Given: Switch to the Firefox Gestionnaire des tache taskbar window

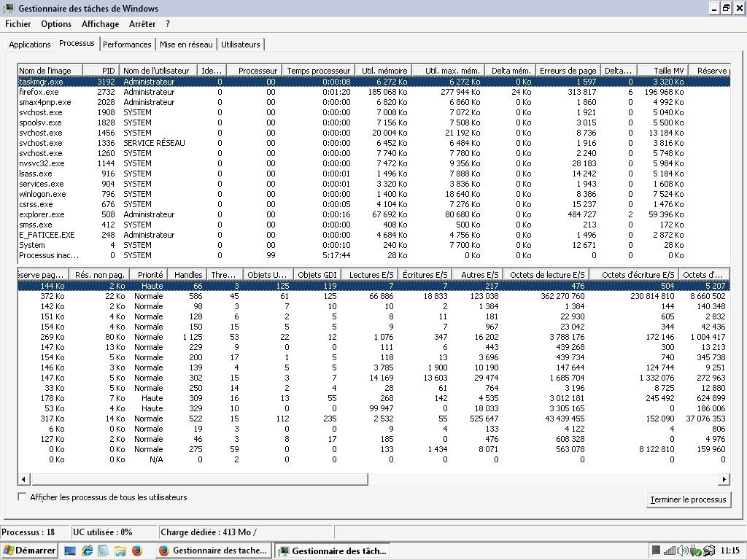Looking at the screenshot, I should pos(214,551).
